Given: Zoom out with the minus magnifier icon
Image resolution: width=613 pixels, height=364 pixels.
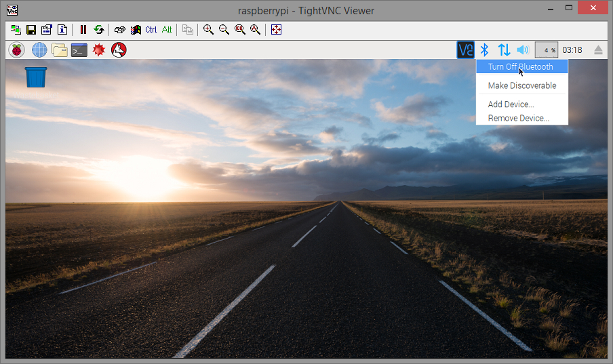Looking at the screenshot, I should (x=224, y=30).
